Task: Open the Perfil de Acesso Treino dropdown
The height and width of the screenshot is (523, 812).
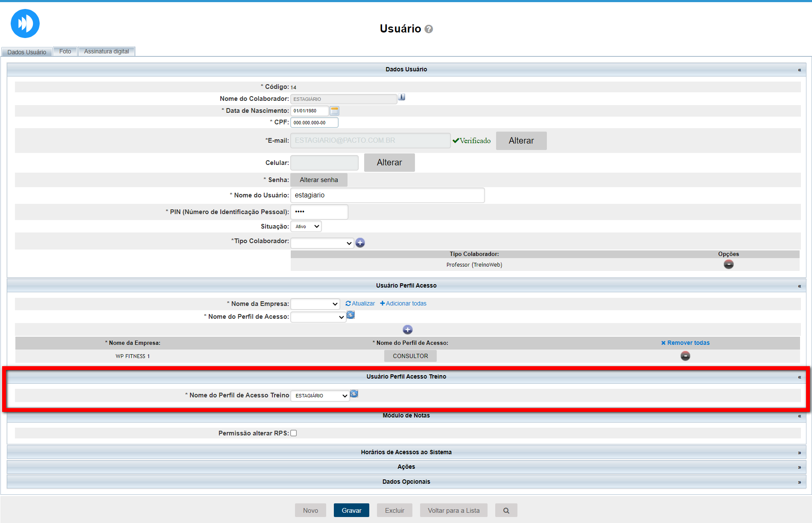Action: point(320,396)
